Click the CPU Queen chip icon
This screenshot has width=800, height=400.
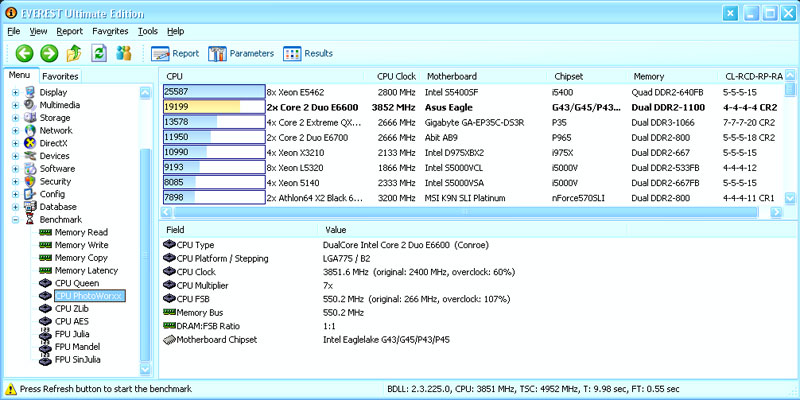tap(45, 283)
